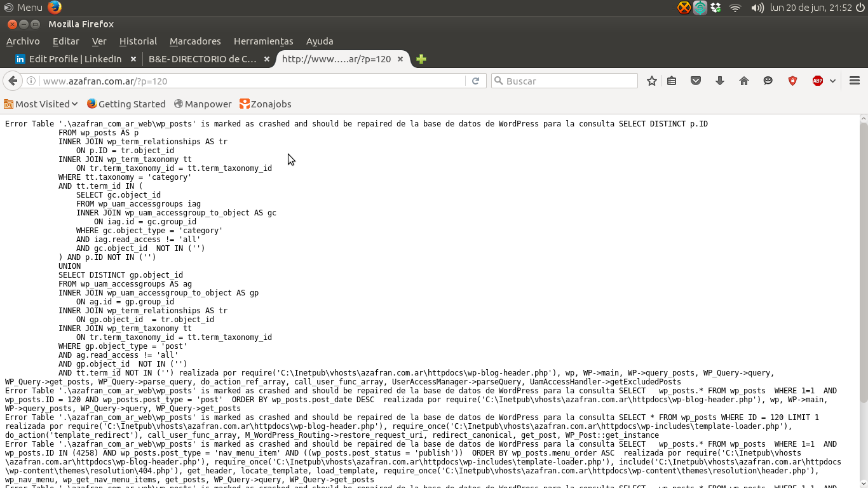Image resolution: width=868 pixels, height=488 pixels.
Task: Open the Dropbox tray icon
Action: pos(716,8)
